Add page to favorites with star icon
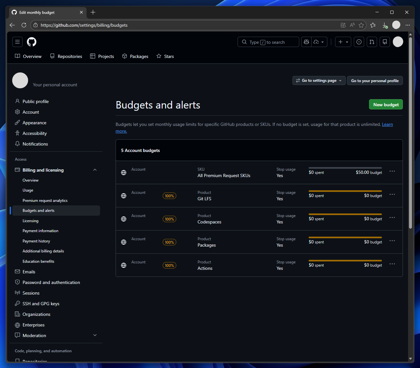 pyautogui.click(x=361, y=25)
